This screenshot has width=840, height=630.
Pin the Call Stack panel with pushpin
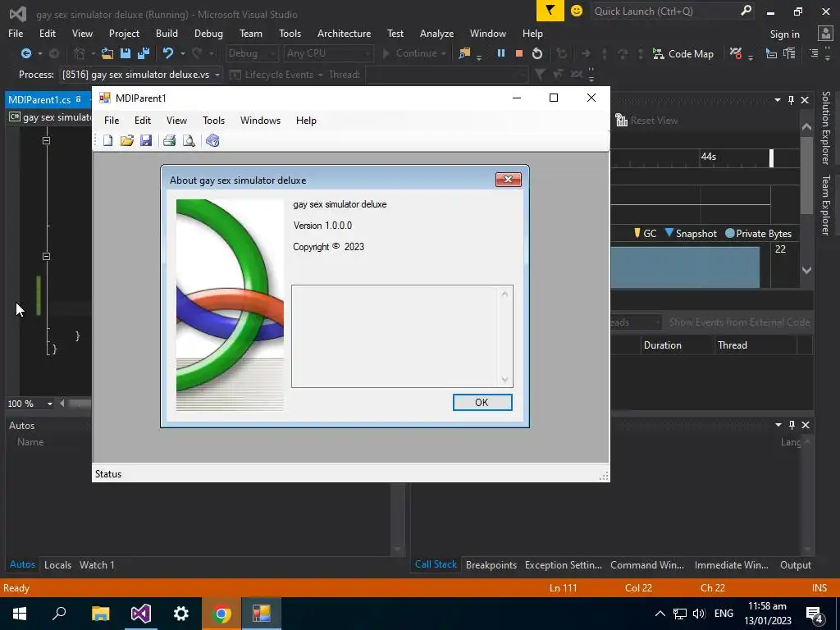(792, 425)
